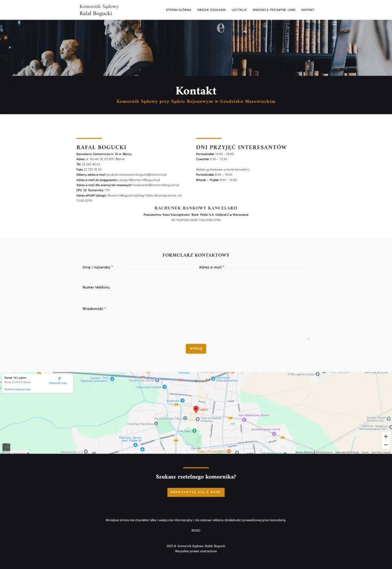
Task: Click Targowisko miejskie map marker
Action: 165,387
